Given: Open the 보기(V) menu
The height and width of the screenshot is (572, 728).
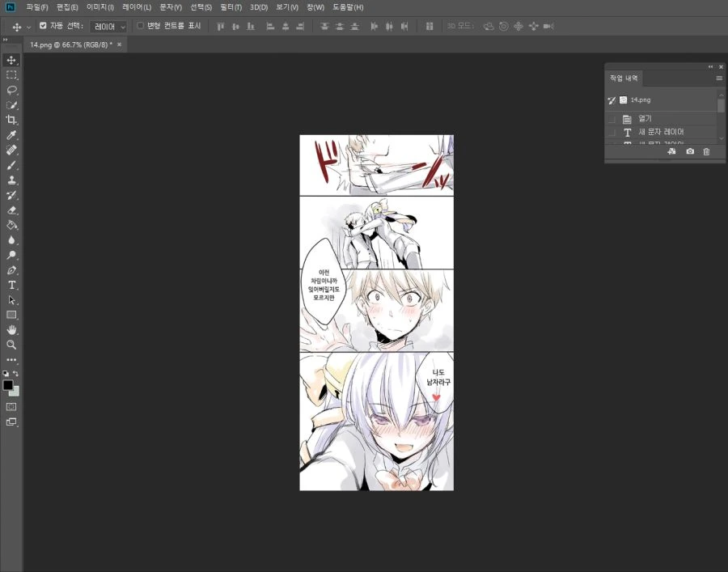Looking at the screenshot, I should pos(287,7).
